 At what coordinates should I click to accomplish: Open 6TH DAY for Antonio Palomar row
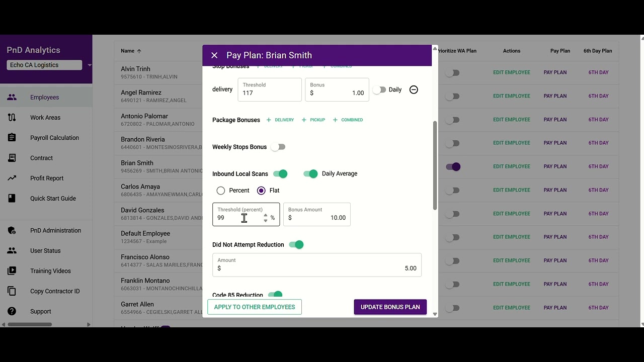pyautogui.click(x=599, y=120)
